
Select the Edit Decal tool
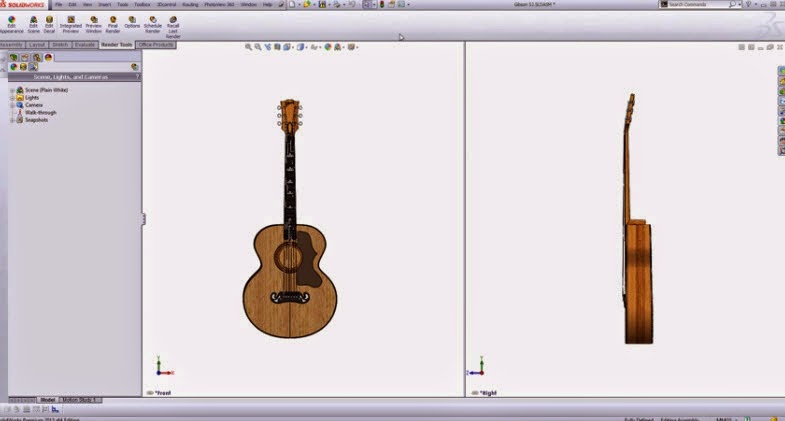pos(49,25)
